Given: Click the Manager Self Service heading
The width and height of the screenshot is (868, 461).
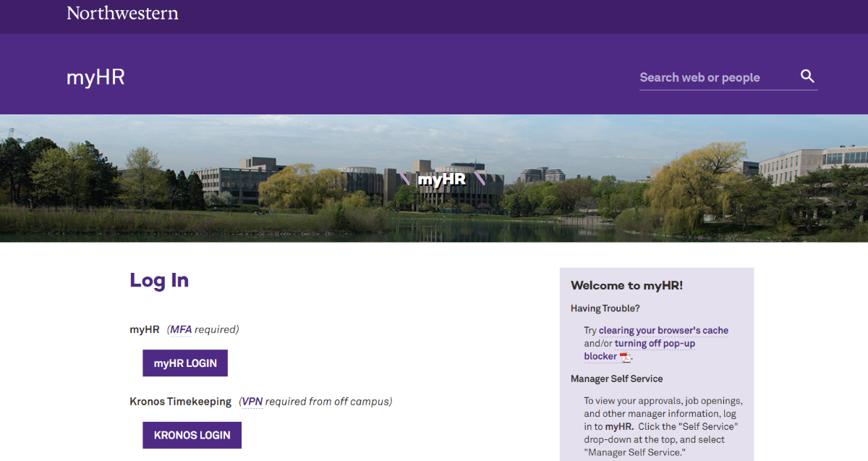Looking at the screenshot, I should point(616,378).
